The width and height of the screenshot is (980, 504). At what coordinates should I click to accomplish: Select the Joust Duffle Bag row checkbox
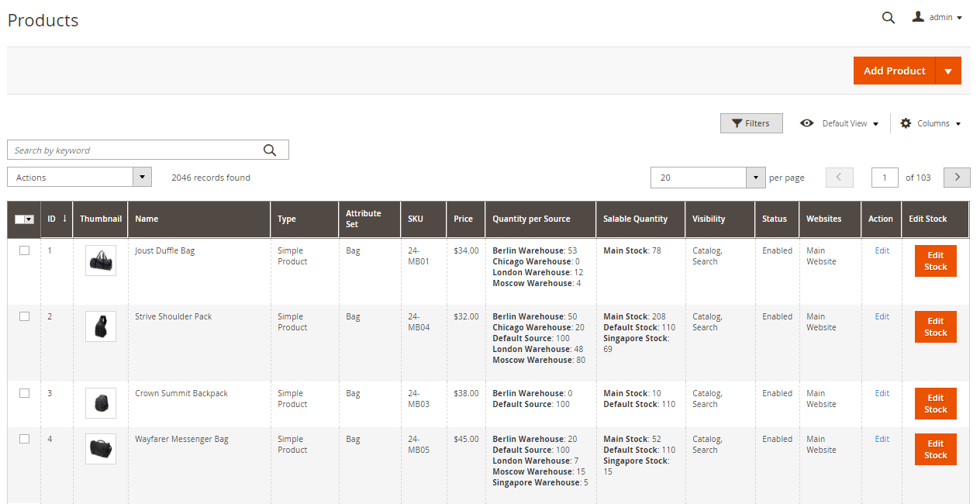[x=25, y=250]
